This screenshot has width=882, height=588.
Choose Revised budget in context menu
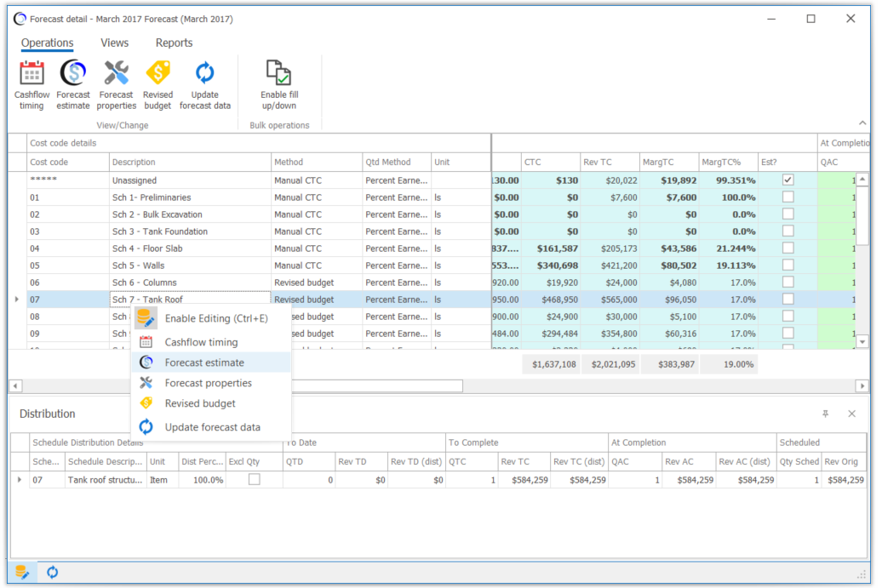[x=211, y=403]
